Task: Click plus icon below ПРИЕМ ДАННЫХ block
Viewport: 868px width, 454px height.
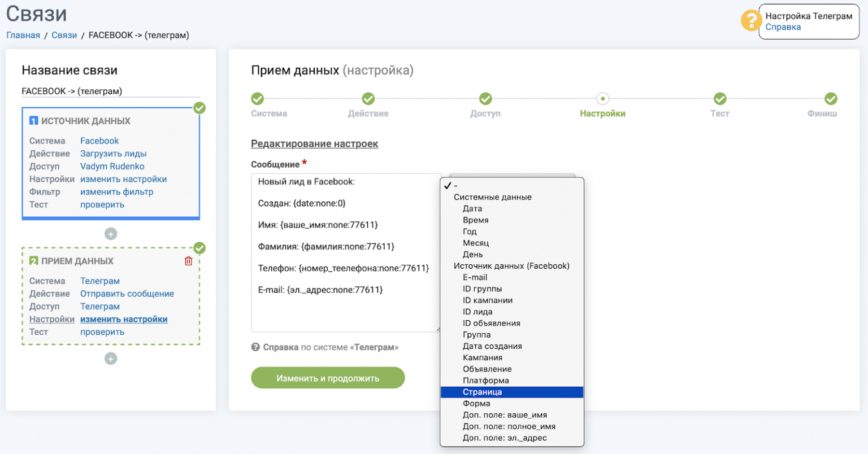Action: pos(111,359)
